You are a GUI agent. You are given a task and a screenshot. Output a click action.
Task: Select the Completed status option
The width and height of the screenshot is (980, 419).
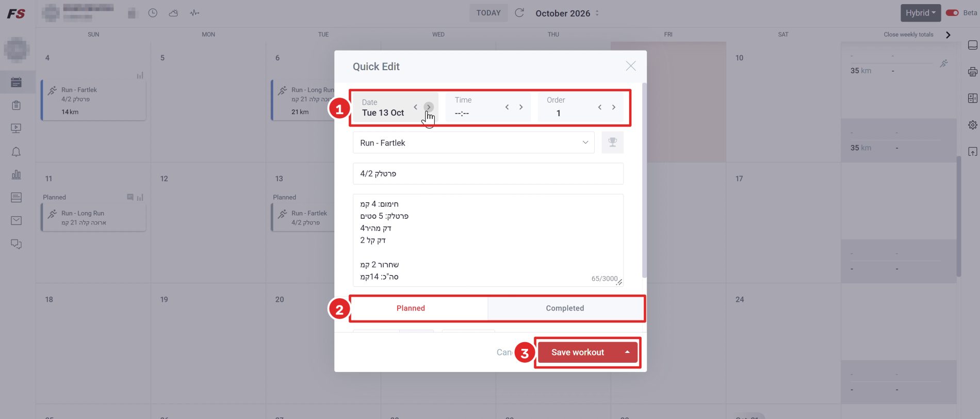pos(565,308)
